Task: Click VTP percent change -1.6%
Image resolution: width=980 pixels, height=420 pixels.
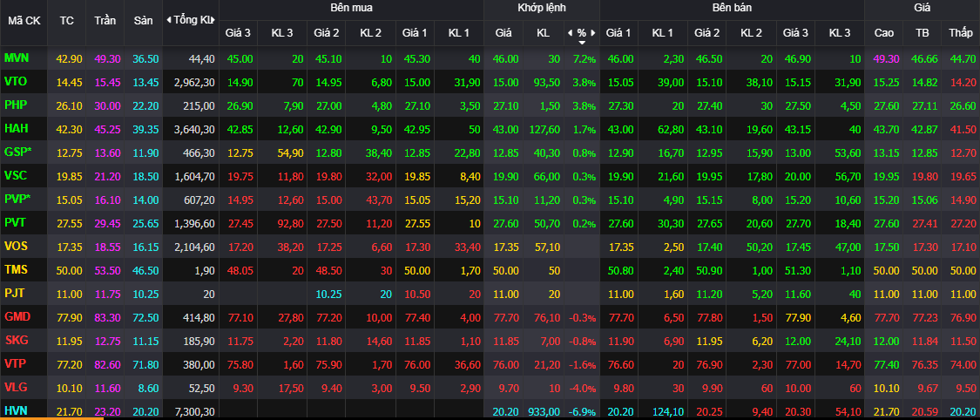Action: [x=583, y=364]
